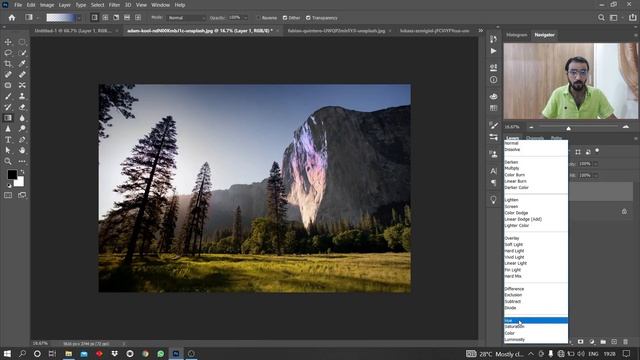Open the gradient picker dropdown arrow

coord(78,18)
